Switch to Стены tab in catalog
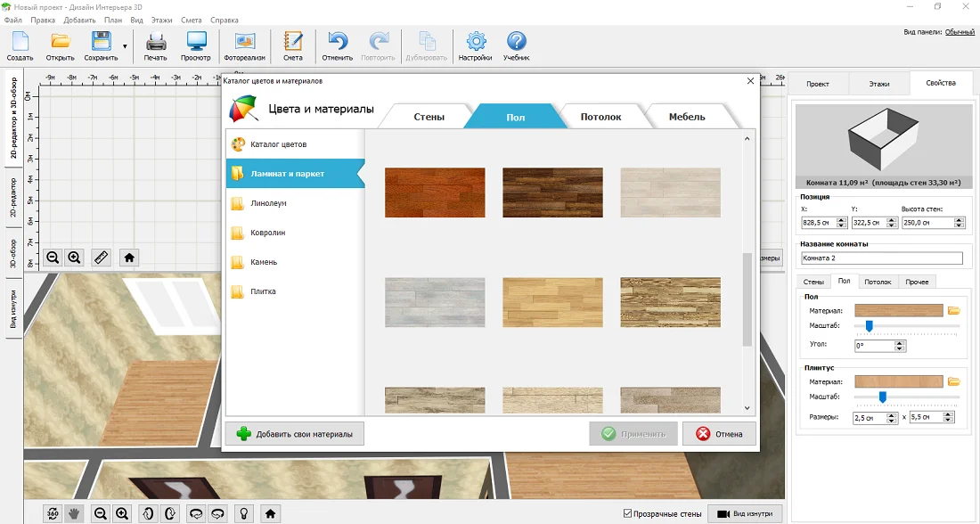 429,117
